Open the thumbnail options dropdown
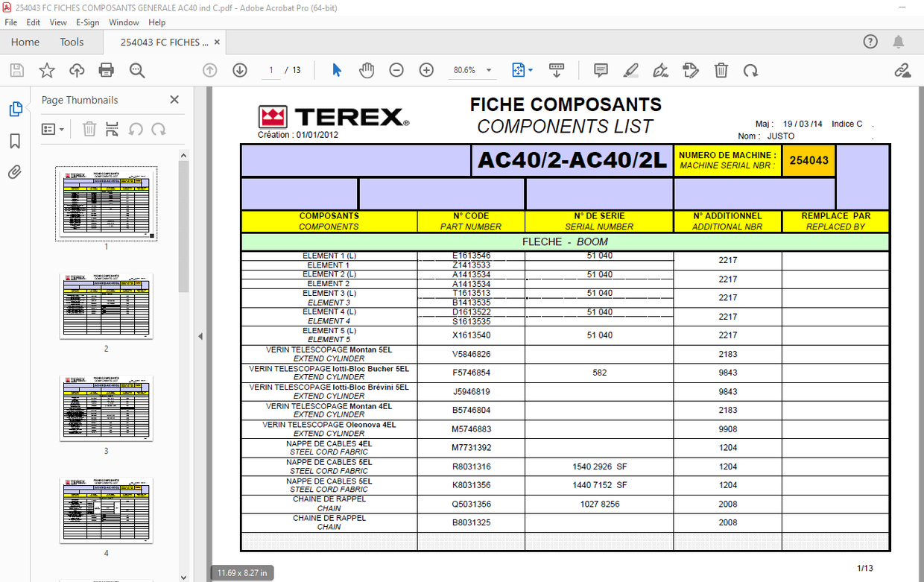 point(51,128)
